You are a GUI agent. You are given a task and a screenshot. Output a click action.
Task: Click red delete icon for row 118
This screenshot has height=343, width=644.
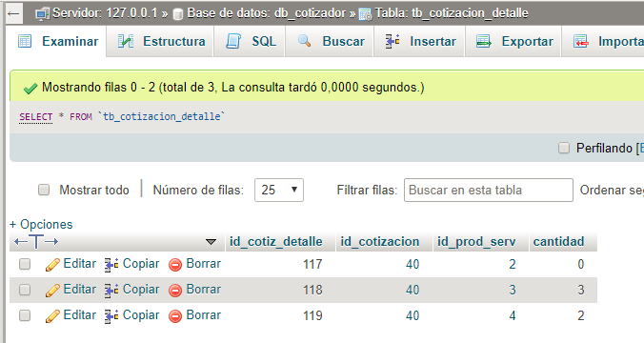tap(175, 291)
